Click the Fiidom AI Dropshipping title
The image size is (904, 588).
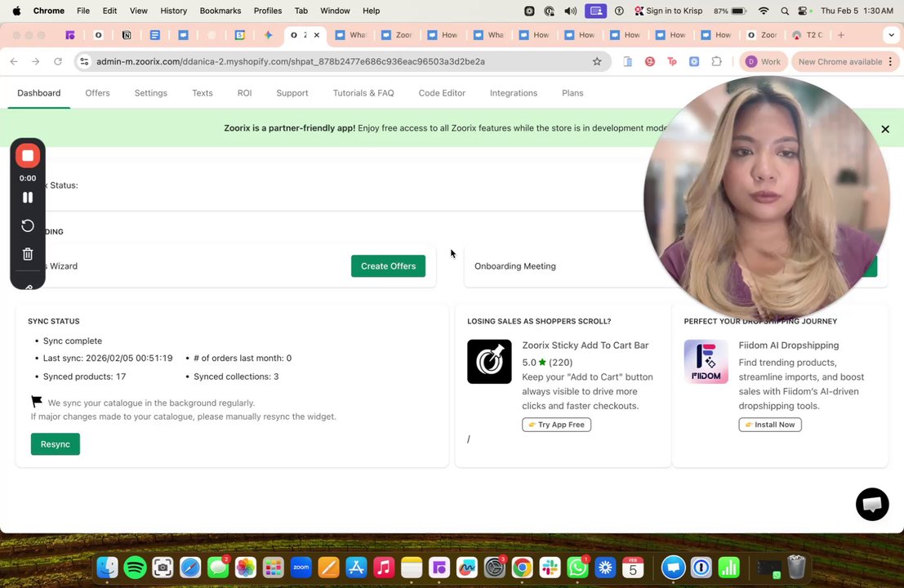click(789, 345)
